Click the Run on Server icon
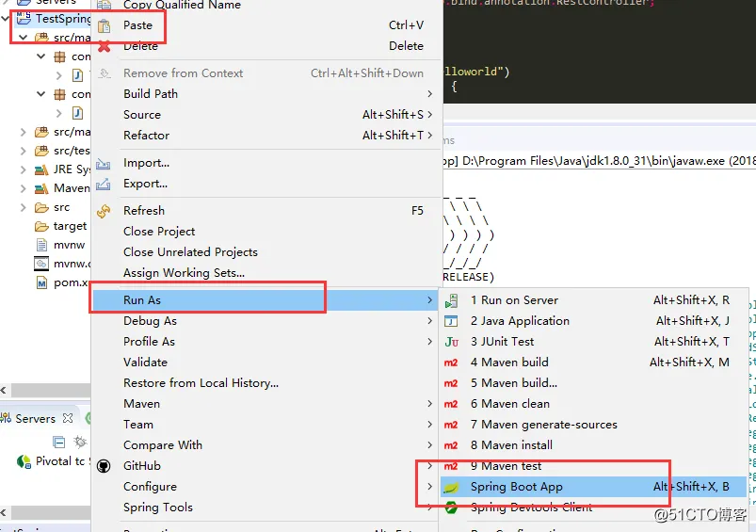 tap(451, 300)
